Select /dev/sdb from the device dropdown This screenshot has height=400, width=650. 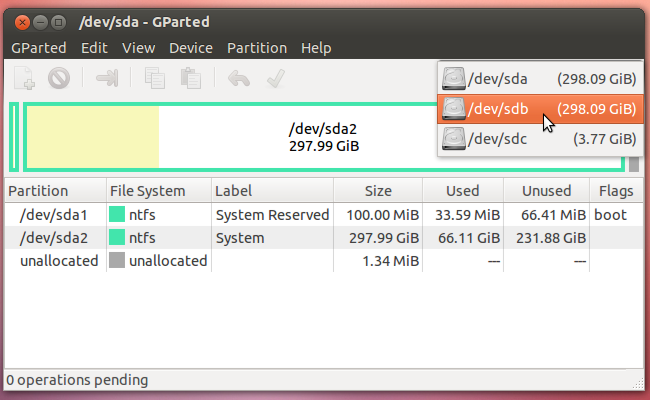[540, 109]
